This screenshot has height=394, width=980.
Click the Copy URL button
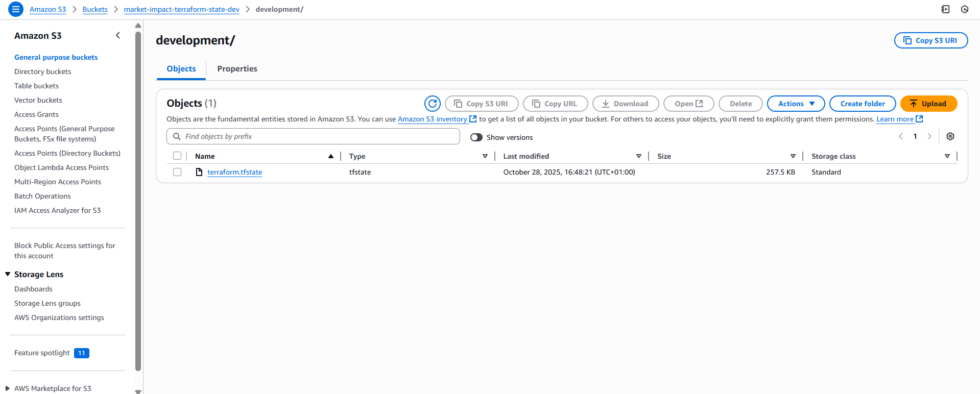pos(556,104)
